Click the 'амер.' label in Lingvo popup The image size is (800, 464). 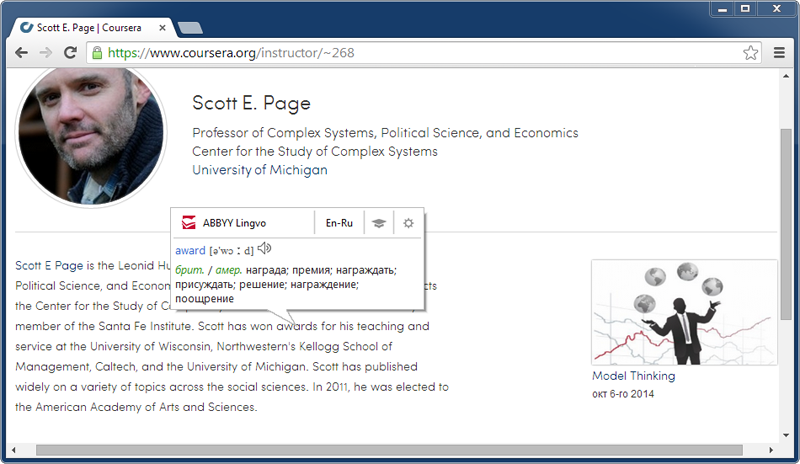(229, 270)
